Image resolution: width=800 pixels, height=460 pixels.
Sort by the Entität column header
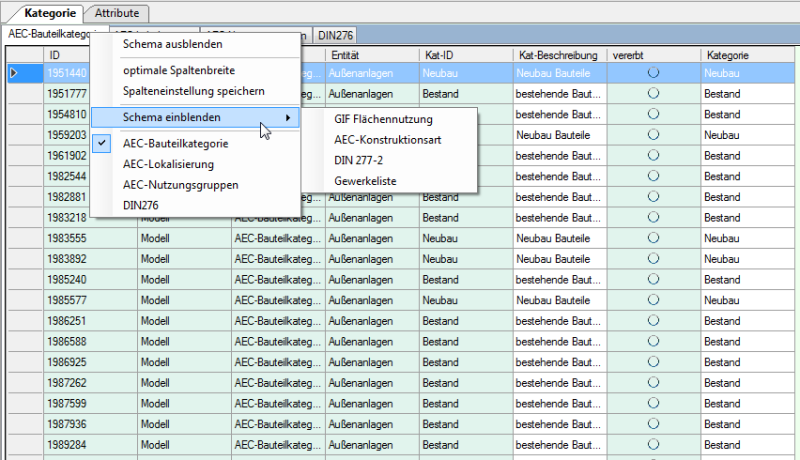click(345, 55)
